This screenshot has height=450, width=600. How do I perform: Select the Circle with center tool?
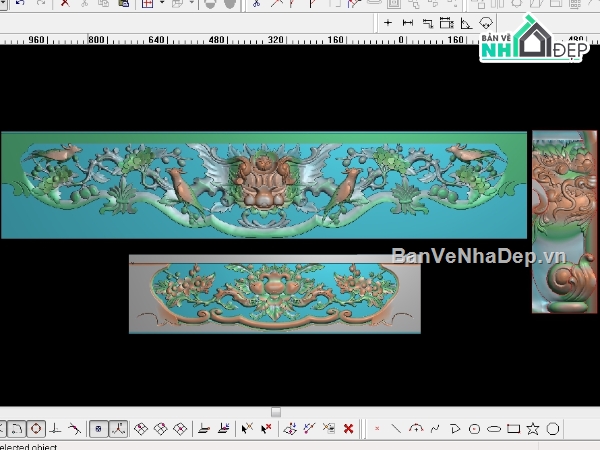point(474,429)
